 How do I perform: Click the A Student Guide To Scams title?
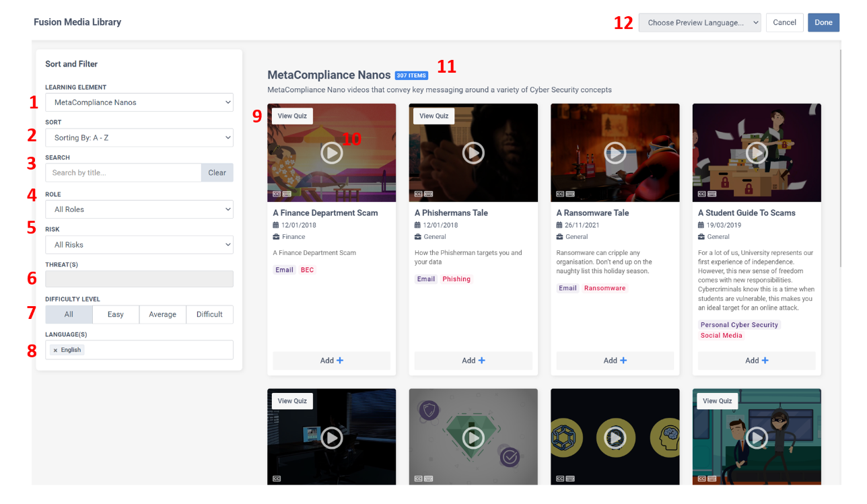point(747,213)
